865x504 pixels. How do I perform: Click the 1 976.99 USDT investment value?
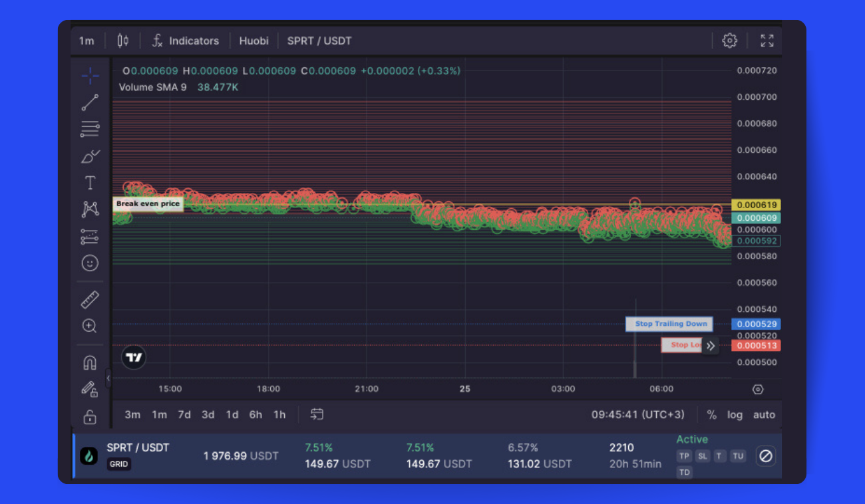coord(241,456)
